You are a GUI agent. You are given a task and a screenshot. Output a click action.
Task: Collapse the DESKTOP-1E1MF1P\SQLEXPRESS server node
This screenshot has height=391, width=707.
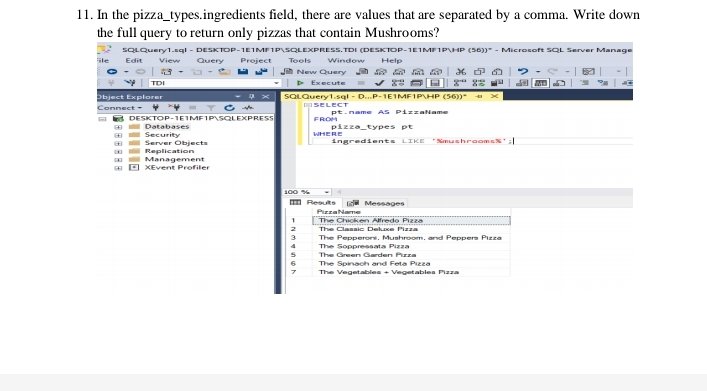[x=102, y=119]
